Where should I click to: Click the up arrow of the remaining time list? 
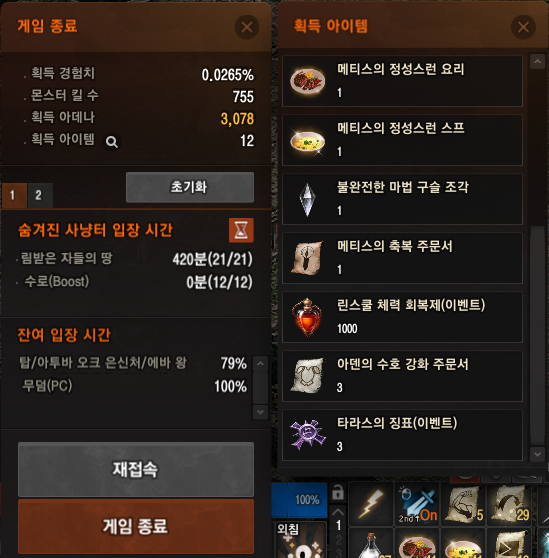[x=260, y=363]
